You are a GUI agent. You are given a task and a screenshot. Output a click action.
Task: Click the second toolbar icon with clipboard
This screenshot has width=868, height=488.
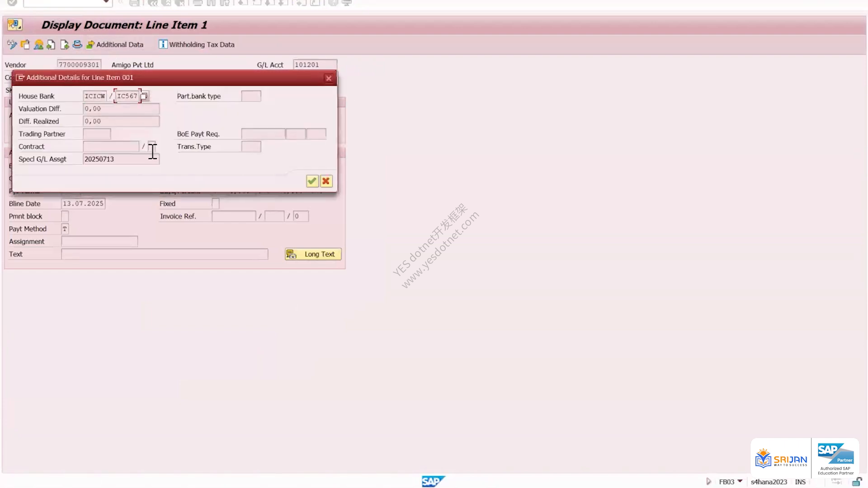pos(25,44)
